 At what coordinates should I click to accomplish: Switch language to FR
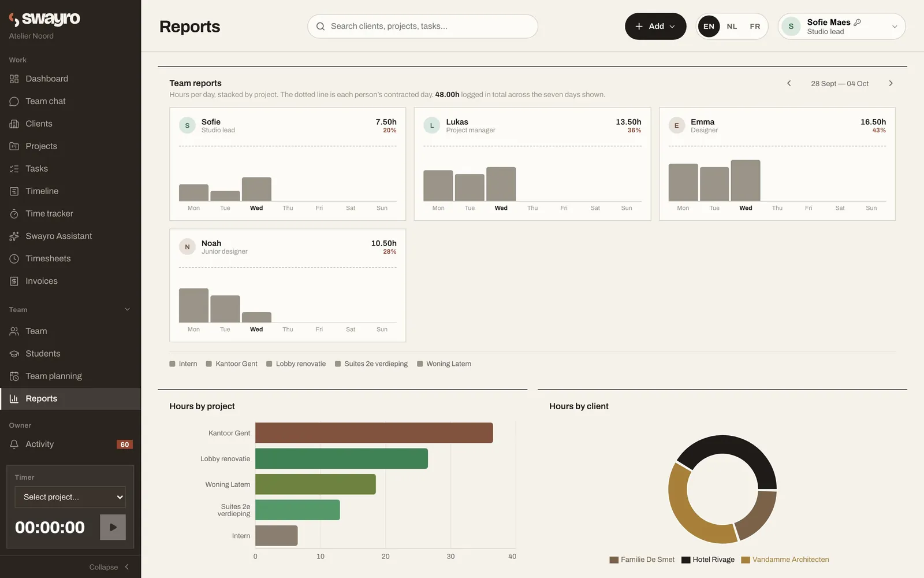pos(755,27)
